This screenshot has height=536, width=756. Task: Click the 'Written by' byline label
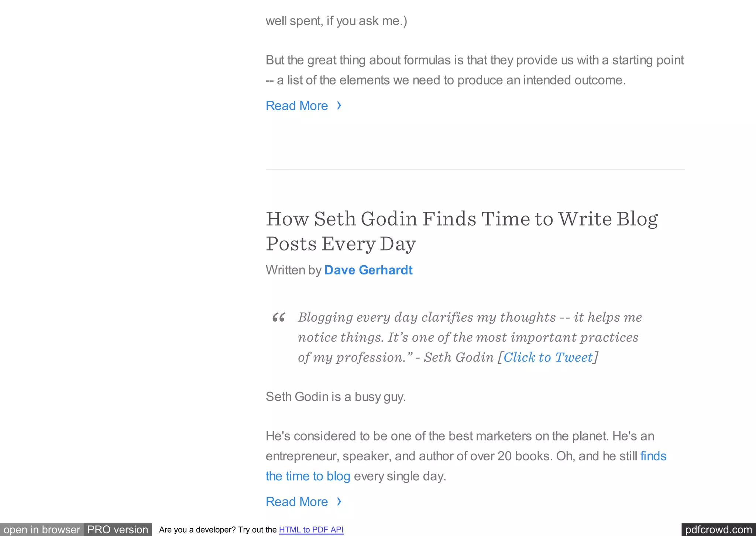coord(293,270)
